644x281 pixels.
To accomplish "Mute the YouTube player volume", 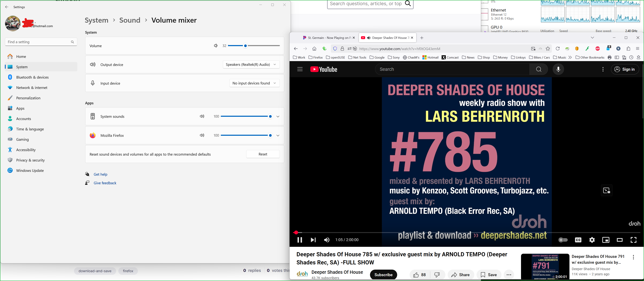I will point(327,240).
